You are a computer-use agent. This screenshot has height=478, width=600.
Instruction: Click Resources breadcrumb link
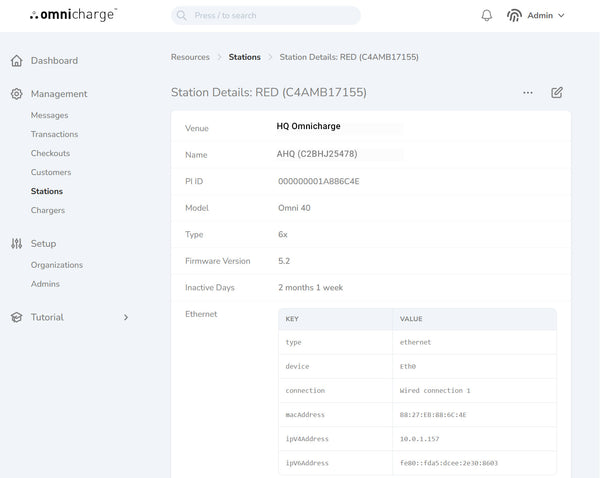click(190, 57)
